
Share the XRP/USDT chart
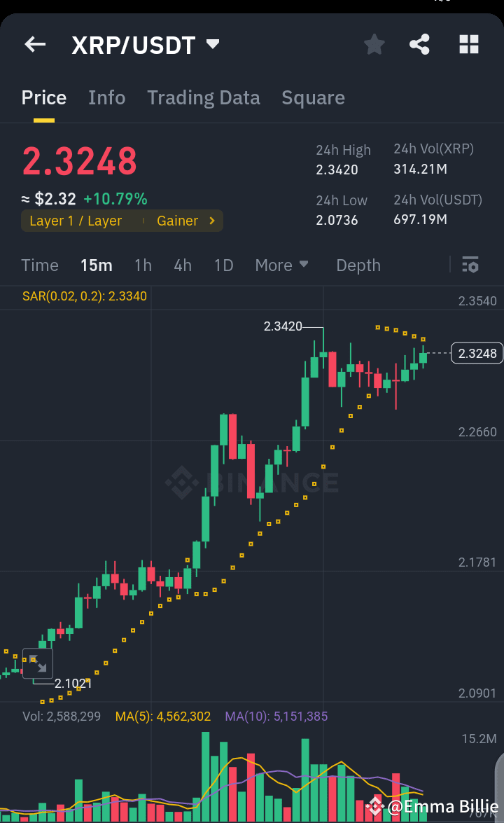tap(419, 44)
